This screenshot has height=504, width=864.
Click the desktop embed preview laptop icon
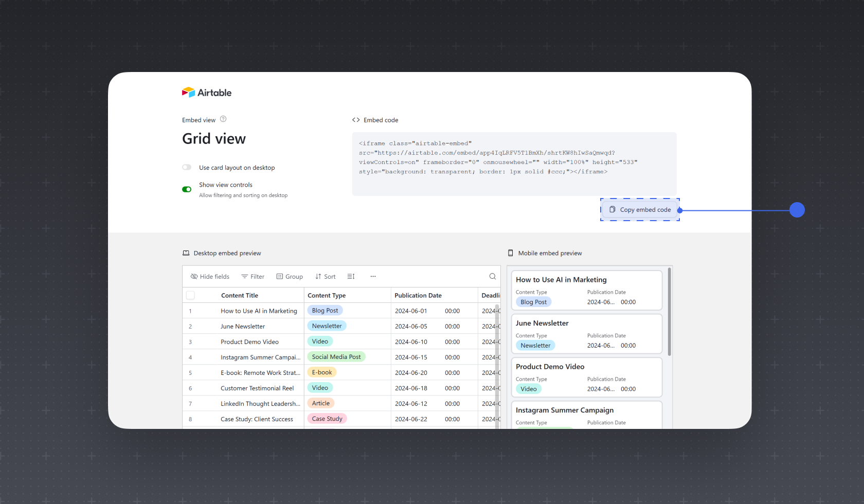tap(186, 253)
